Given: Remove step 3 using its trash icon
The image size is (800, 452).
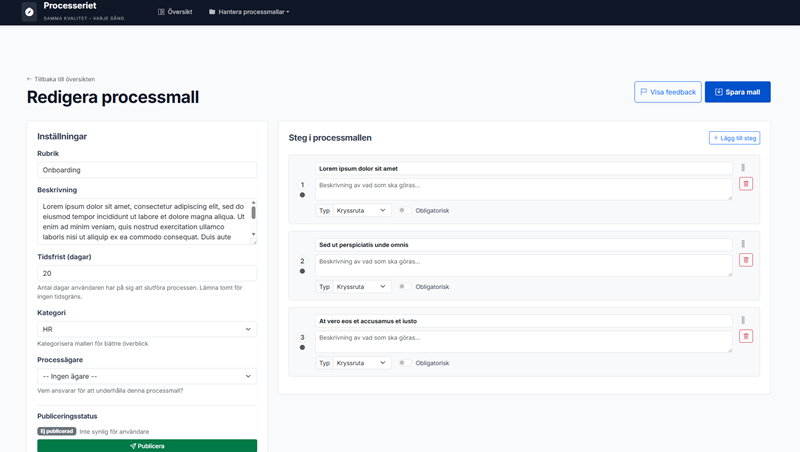Looking at the screenshot, I should 746,336.
